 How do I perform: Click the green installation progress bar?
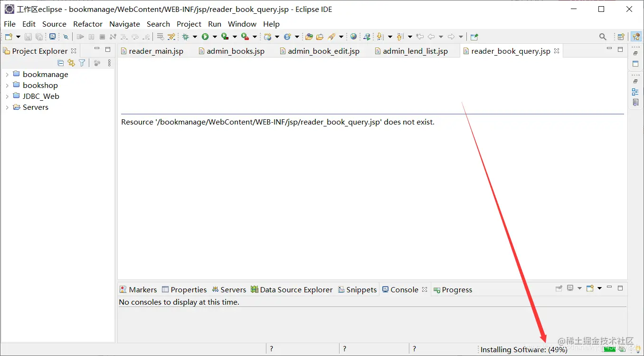[610, 349]
